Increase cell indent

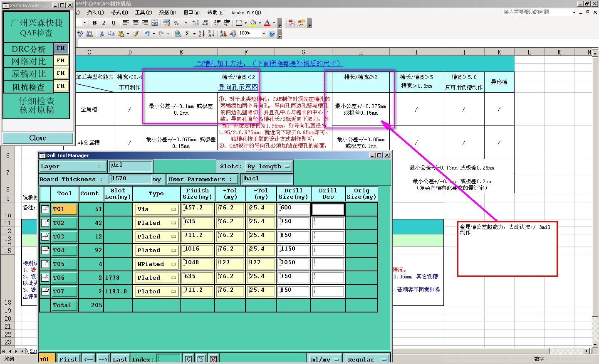(227, 23)
